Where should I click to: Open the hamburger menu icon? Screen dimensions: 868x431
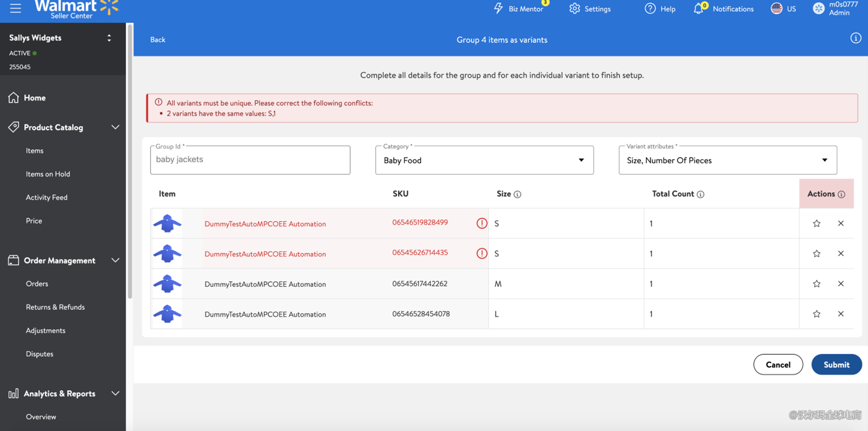[16, 8]
